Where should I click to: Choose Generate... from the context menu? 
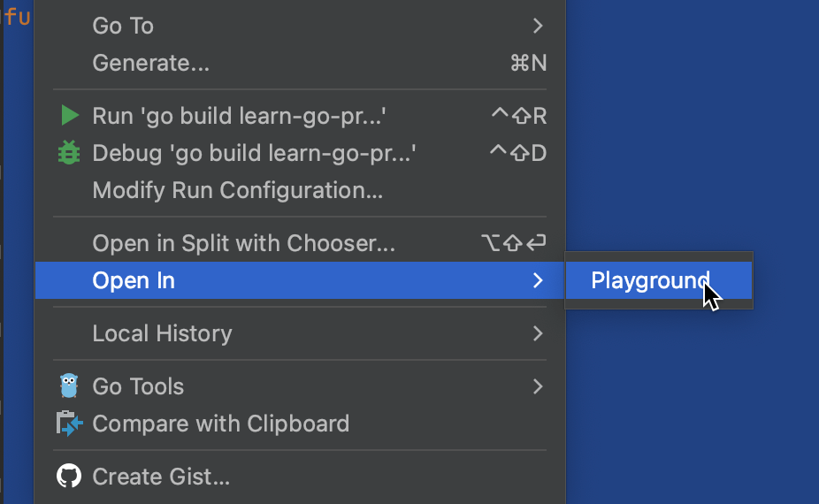click(x=151, y=64)
